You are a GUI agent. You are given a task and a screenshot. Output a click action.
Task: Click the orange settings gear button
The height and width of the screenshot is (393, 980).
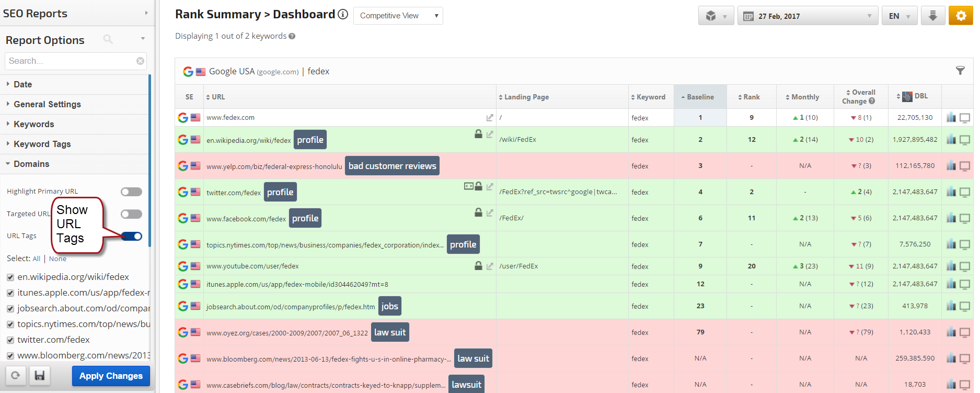961,16
